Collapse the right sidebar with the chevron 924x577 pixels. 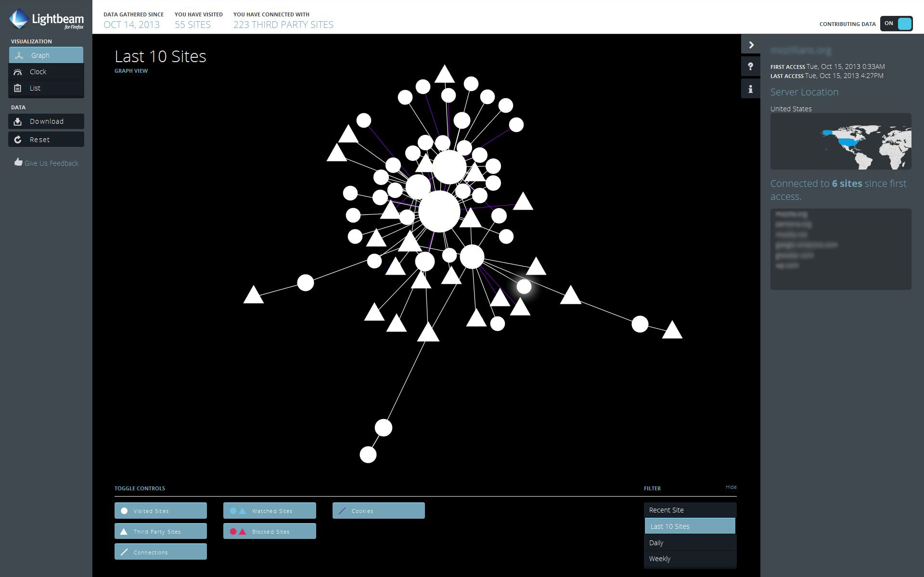[751, 45]
